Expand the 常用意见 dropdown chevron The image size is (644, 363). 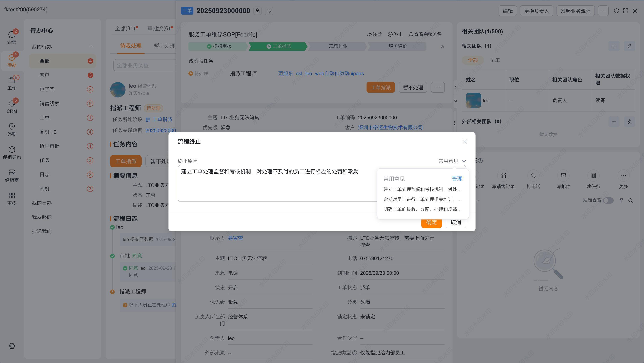click(x=464, y=161)
